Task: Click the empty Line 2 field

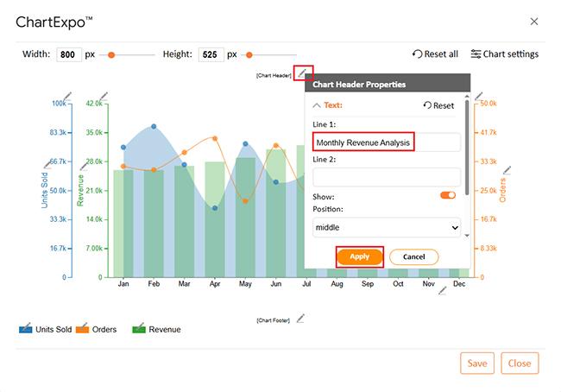Action: (x=387, y=175)
